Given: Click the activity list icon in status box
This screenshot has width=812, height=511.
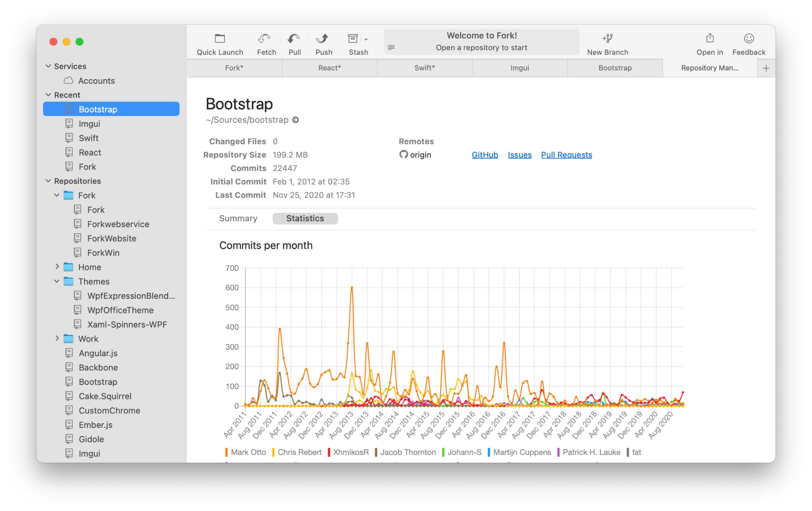Looking at the screenshot, I should coord(391,47).
